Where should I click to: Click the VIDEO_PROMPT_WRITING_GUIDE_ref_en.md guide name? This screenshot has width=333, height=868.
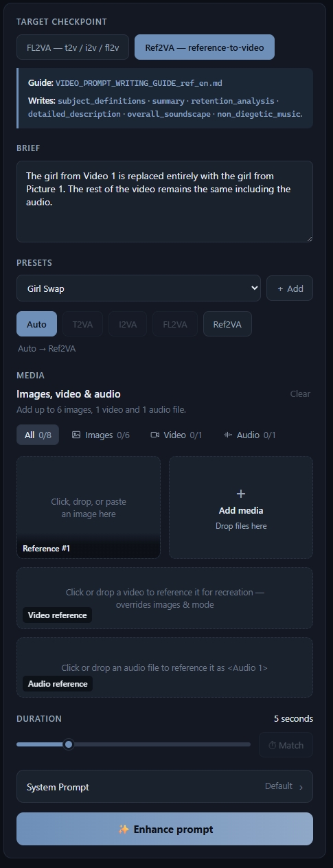139,83
